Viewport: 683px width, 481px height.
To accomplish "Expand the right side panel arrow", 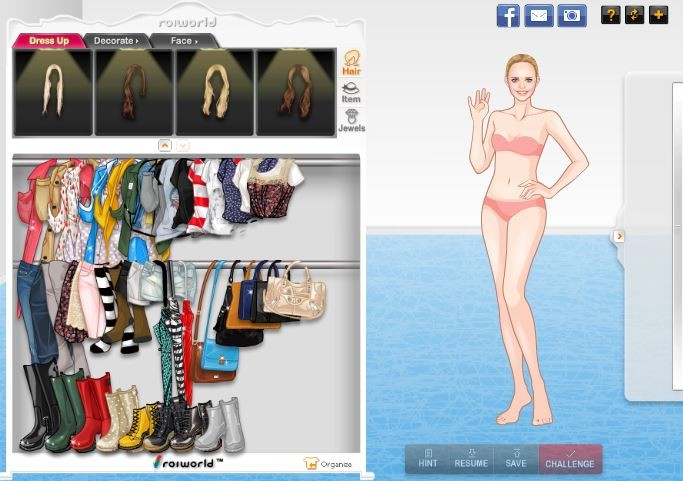I will (619, 236).
